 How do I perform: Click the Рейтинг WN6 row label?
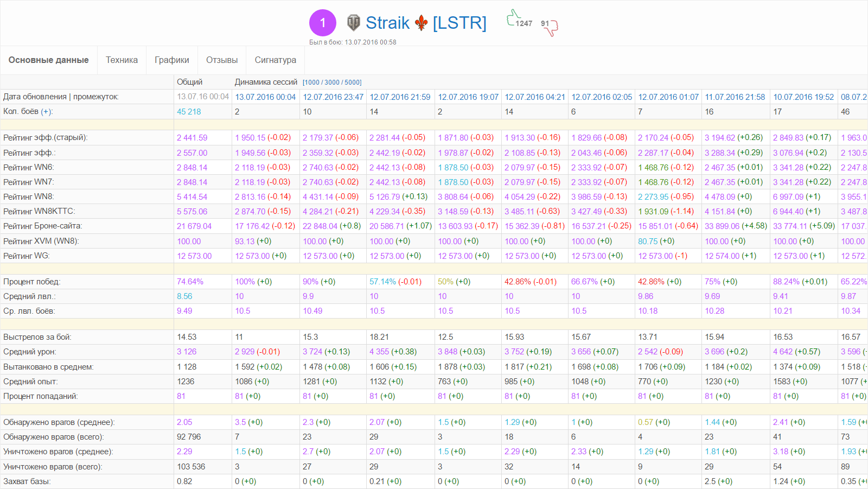click(x=29, y=167)
